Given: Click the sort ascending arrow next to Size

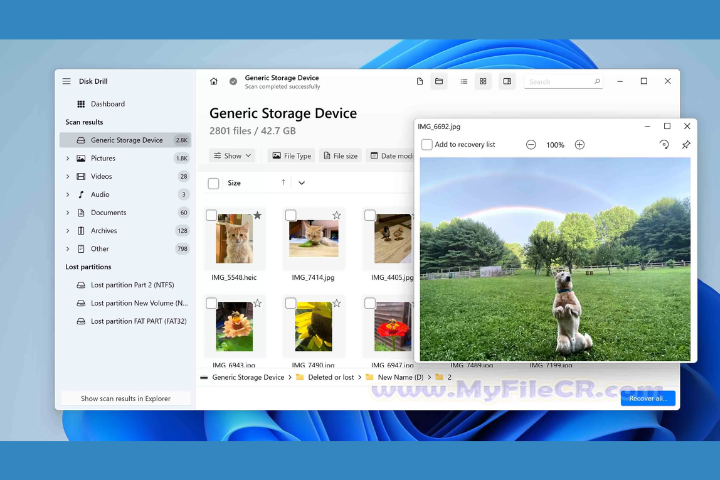Looking at the screenshot, I should tap(283, 182).
